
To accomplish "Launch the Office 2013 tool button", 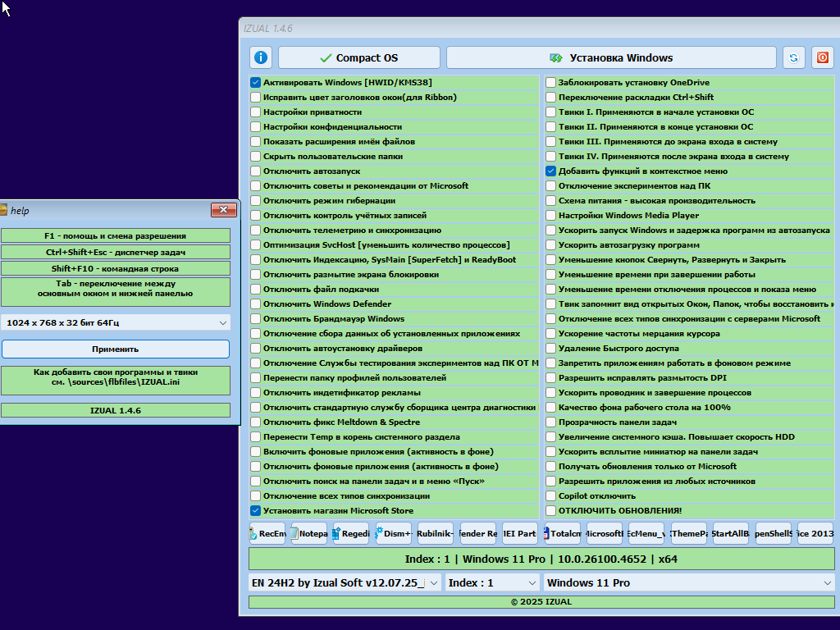I will pyautogui.click(x=815, y=533).
